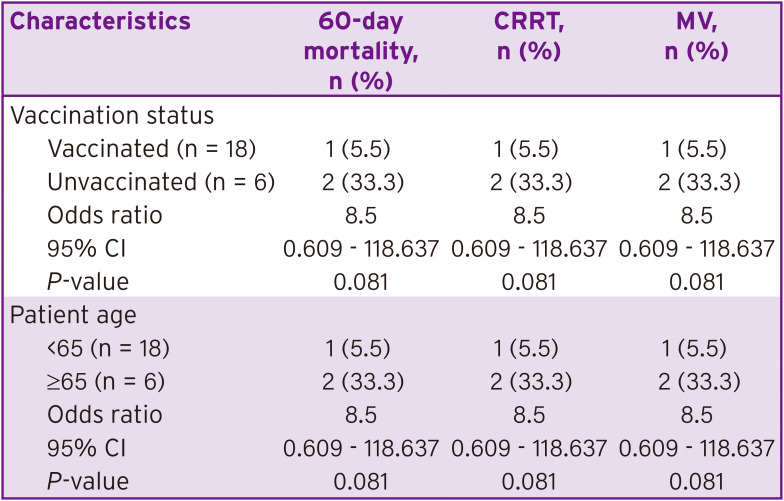Select the MV, n (%) column header

coord(693,36)
